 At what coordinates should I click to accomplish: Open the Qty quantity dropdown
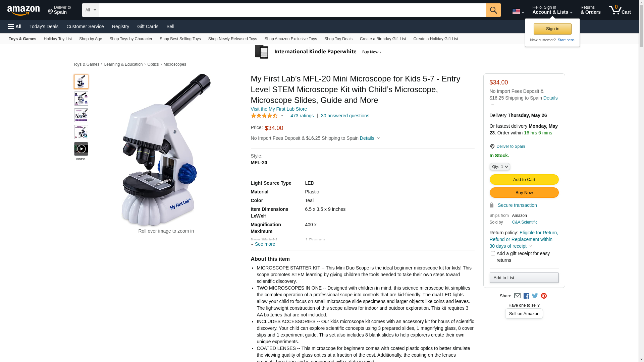click(499, 167)
